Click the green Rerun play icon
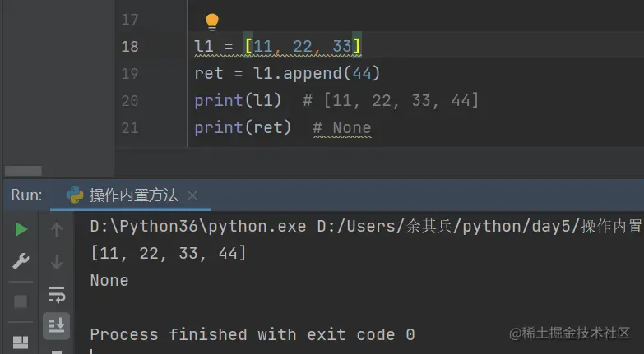Image resolution: width=644 pixels, height=354 pixels. (21, 229)
